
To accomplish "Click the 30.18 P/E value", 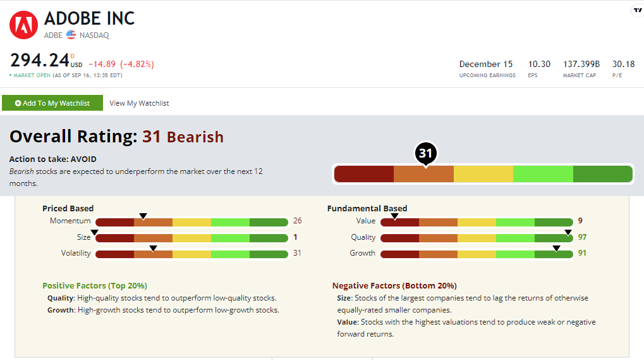I will [x=624, y=64].
